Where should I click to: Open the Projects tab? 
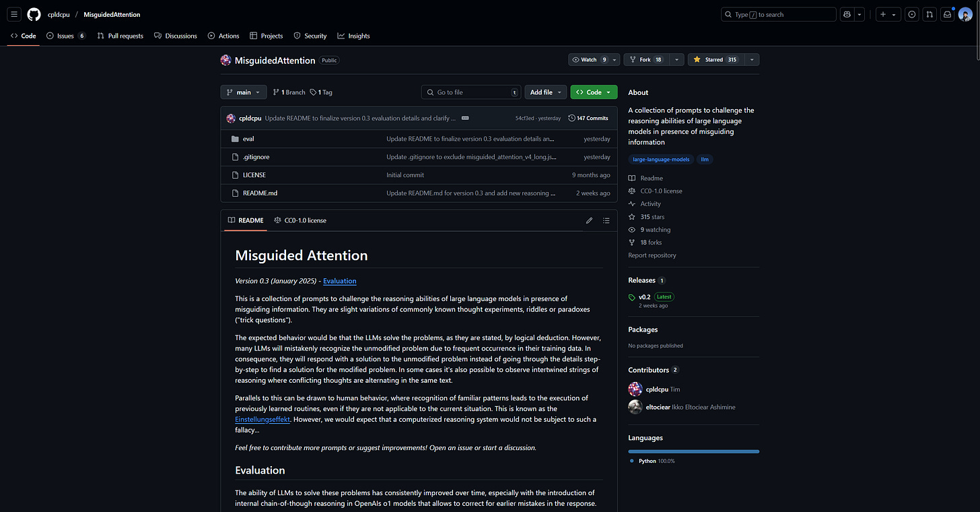[267, 36]
